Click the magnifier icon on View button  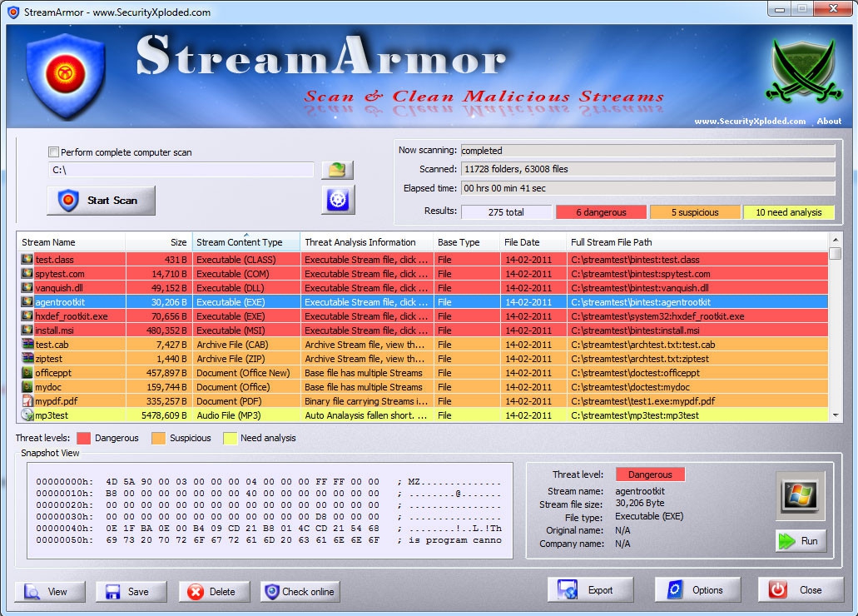point(32,591)
